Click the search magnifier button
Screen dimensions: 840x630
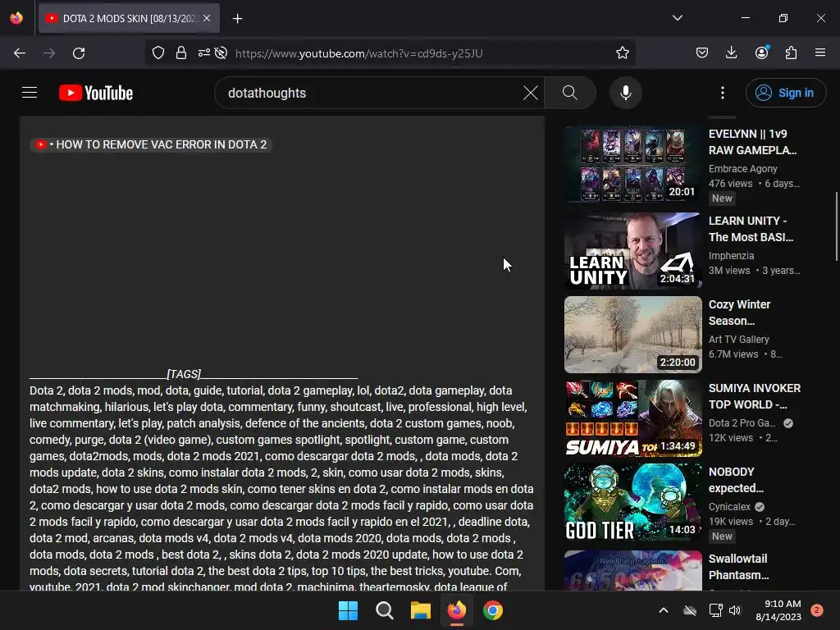570,93
